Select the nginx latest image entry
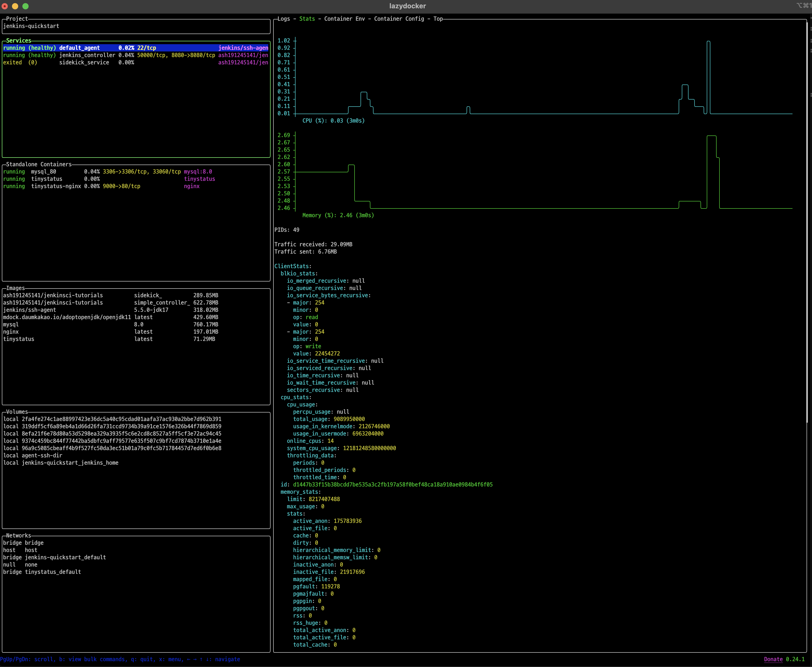Image resolution: width=812 pixels, height=667 pixels. click(11, 332)
